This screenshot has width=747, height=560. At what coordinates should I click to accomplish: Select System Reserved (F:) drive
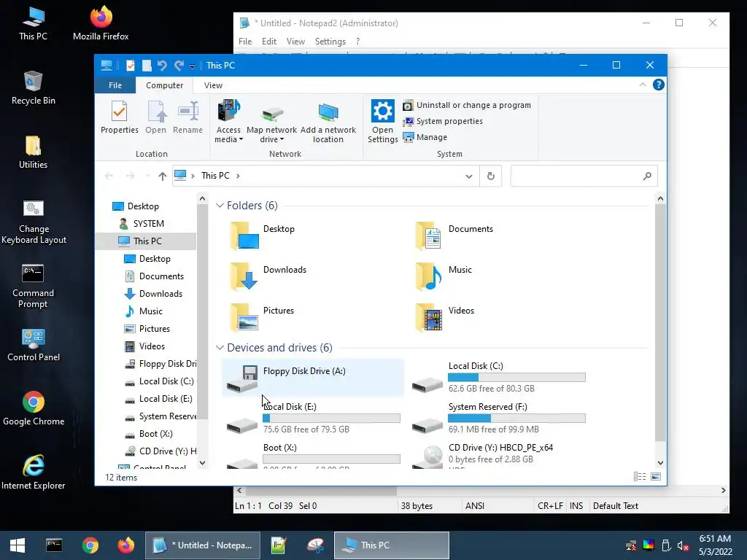(x=498, y=419)
